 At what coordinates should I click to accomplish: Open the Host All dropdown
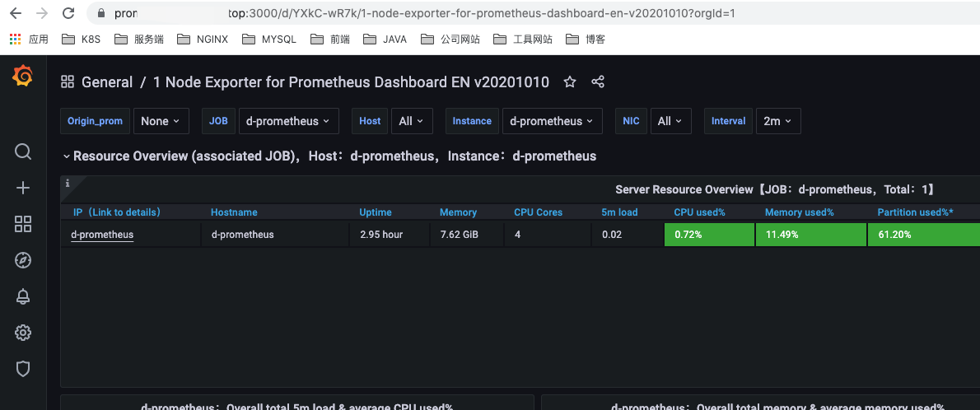tap(412, 121)
